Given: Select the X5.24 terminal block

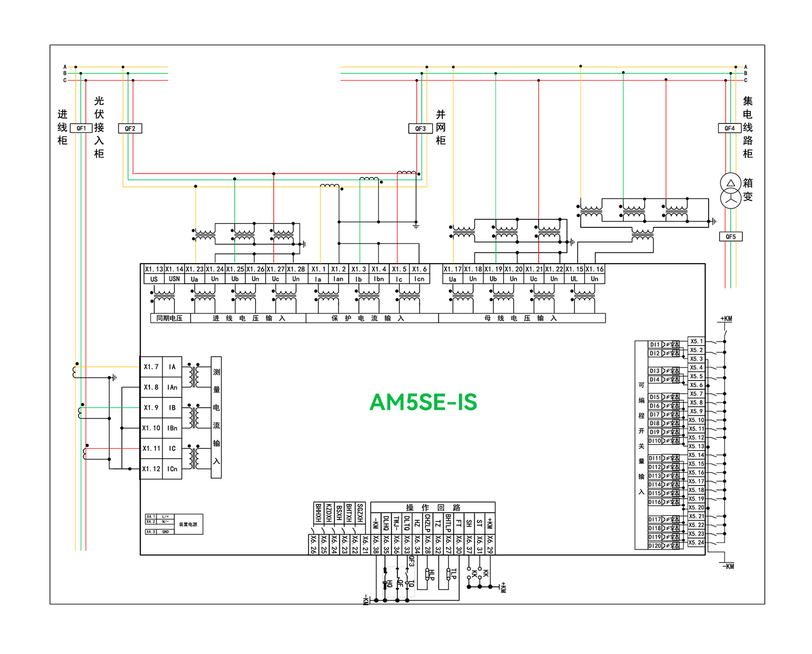Looking at the screenshot, I should pyautogui.click(x=696, y=542).
